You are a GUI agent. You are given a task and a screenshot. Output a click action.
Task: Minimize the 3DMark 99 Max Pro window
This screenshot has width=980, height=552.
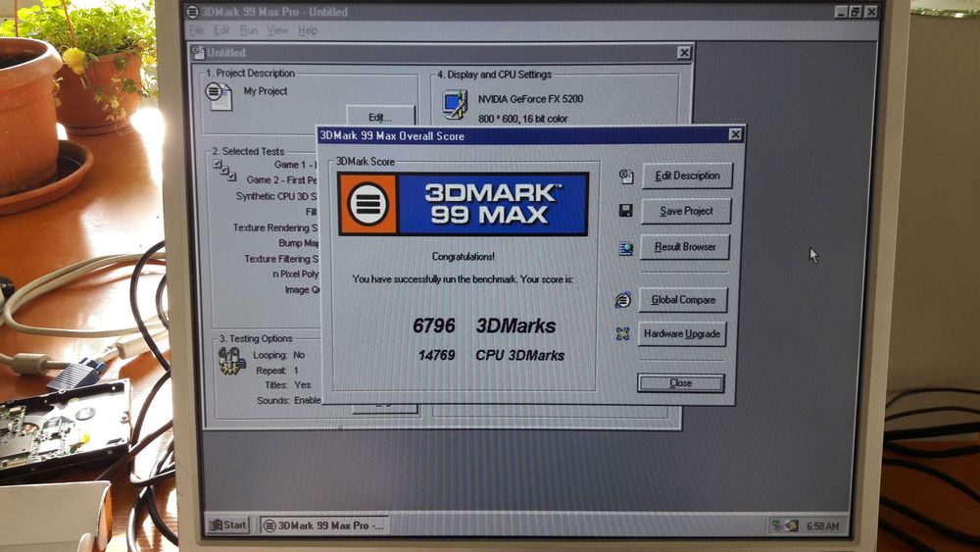[841, 12]
